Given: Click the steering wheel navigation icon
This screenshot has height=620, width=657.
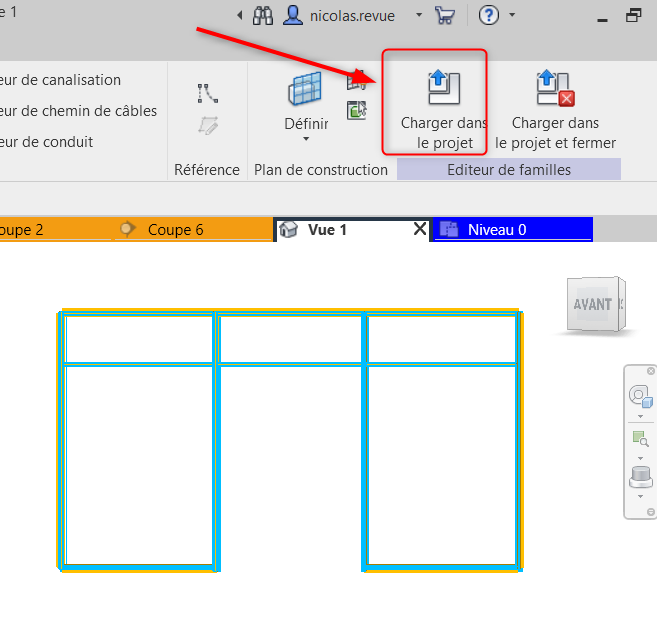Looking at the screenshot, I should (640, 395).
